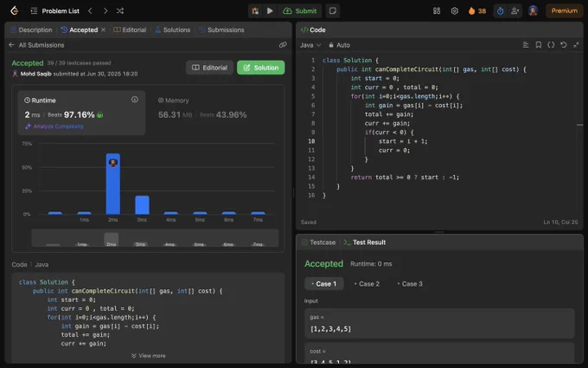Expand submitted code with View more
Image resolution: width=588 pixels, height=368 pixels.
coord(149,356)
